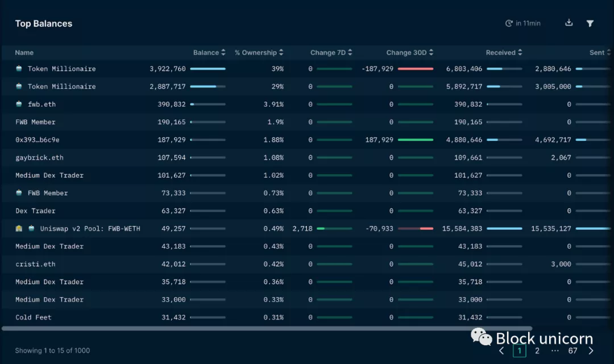Go to next page arrow
614x364 pixels.
pyautogui.click(x=591, y=351)
